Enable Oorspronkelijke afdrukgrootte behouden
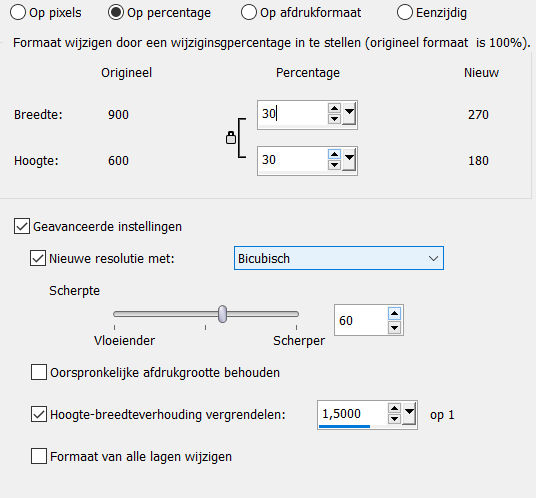This screenshot has width=536, height=498. (39, 372)
